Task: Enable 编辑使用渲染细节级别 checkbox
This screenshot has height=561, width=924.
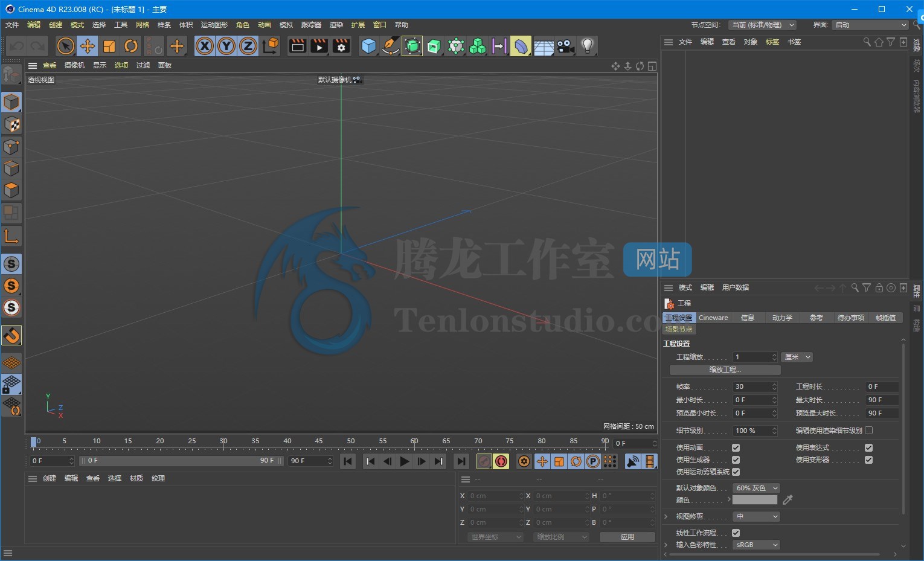Action: tap(868, 431)
